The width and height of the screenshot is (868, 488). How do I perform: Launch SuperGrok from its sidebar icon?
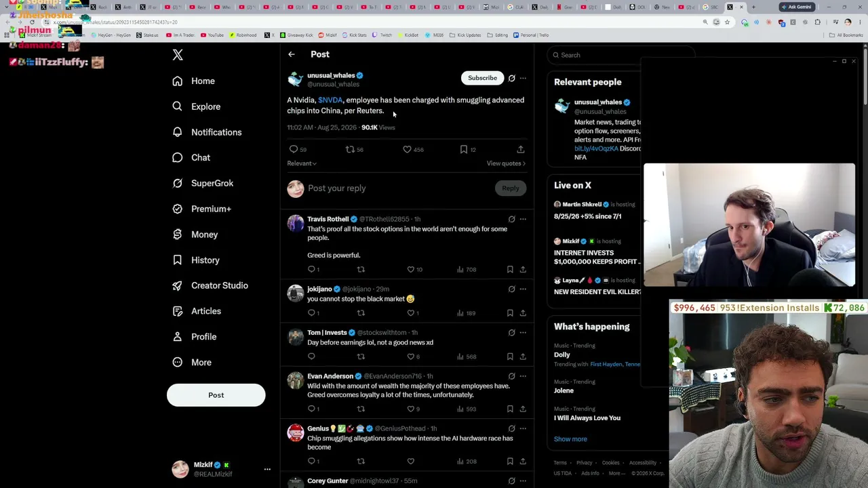click(177, 183)
